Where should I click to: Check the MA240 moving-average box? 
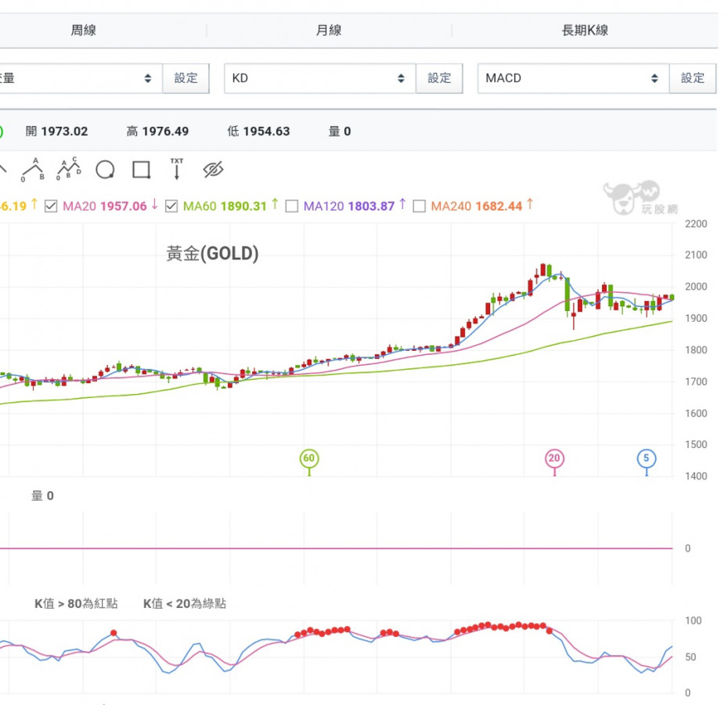(420, 206)
